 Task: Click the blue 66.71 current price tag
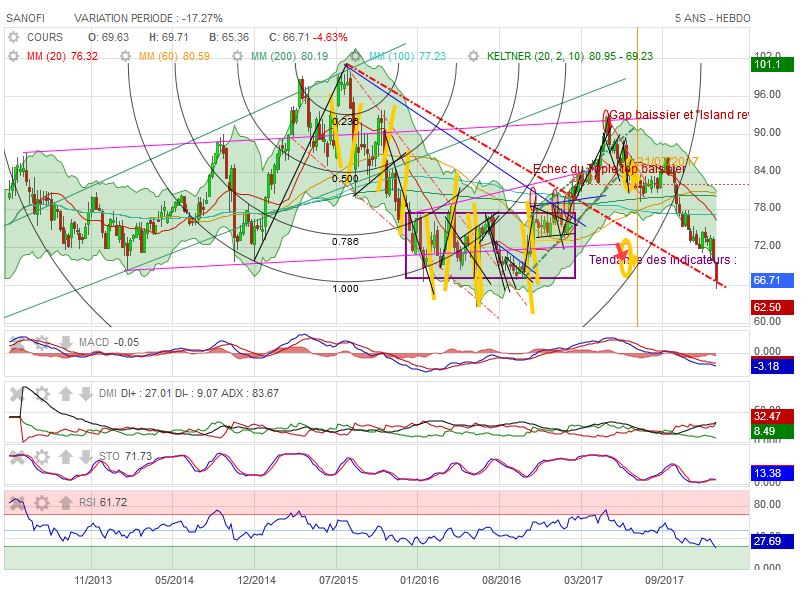click(x=772, y=280)
